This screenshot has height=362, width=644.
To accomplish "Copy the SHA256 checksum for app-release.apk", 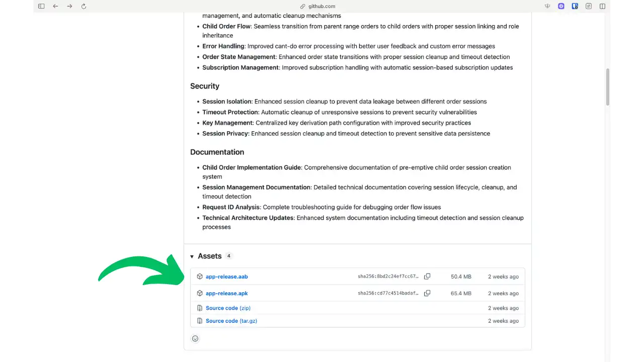I will [x=427, y=293].
